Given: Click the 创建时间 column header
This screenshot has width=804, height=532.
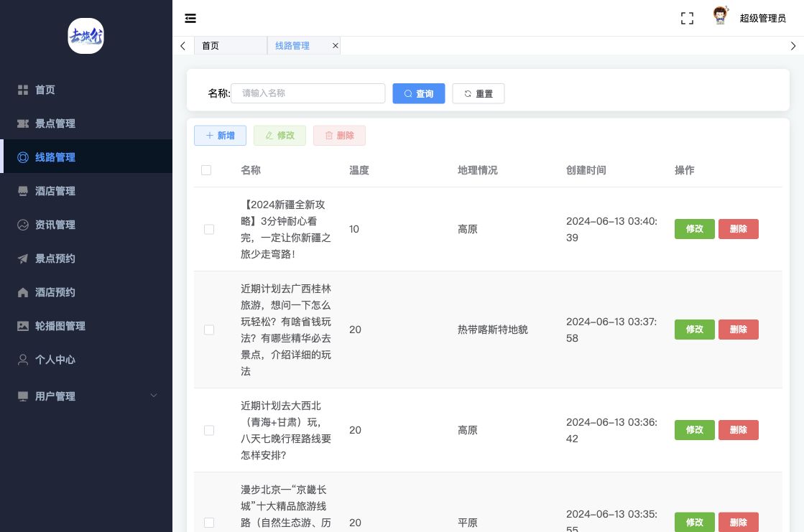Looking at the screenshot, I should coord(586,170).
